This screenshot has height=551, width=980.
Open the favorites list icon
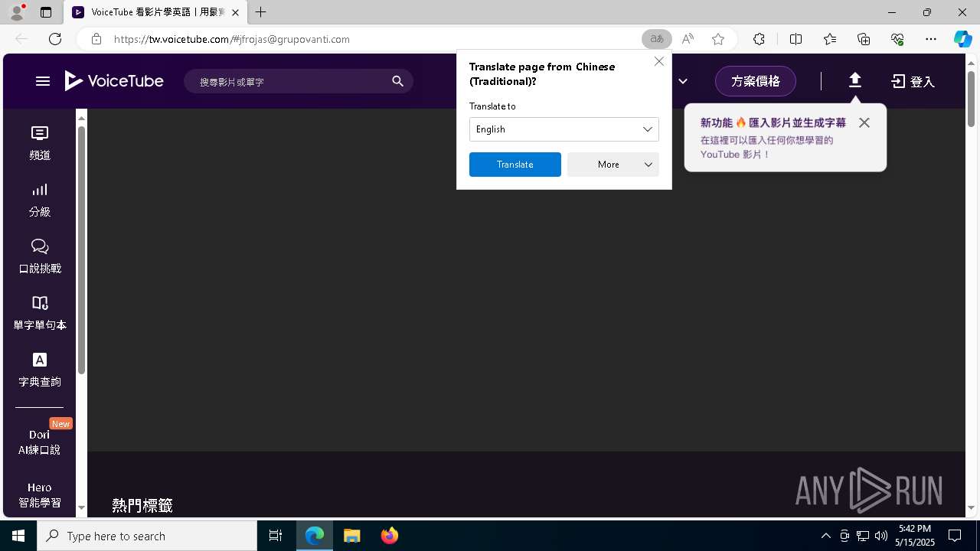point(830,39)
